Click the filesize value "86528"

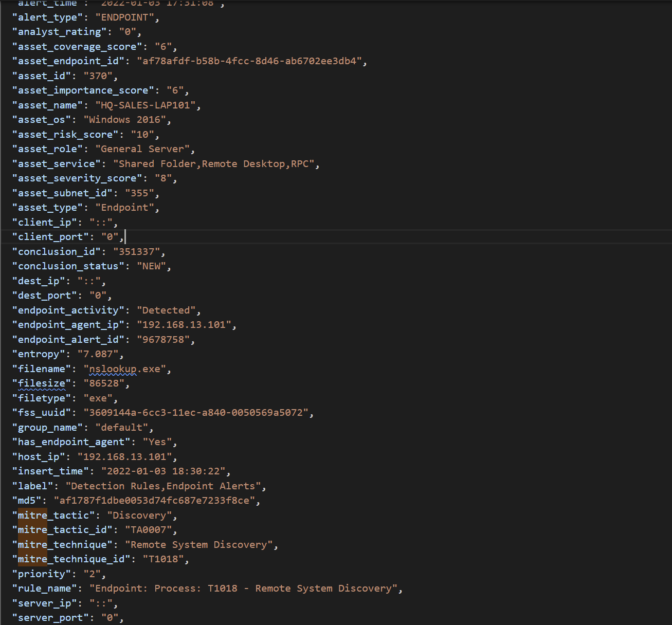pyautogui.click(x=104, y=383)
